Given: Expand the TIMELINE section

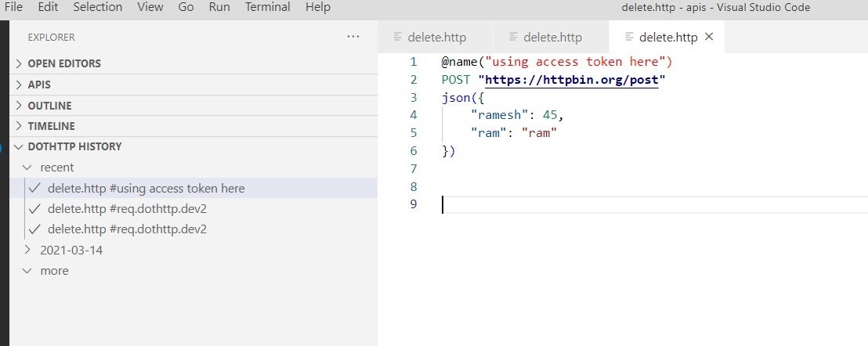Looking at the screenshot, I should tap(193, 126).
